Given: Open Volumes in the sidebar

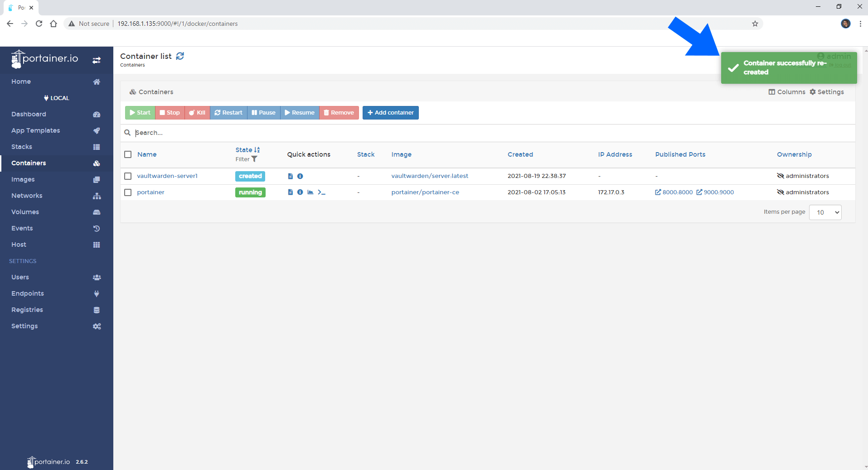Looking at the screenshot, I should pos(25,212).
